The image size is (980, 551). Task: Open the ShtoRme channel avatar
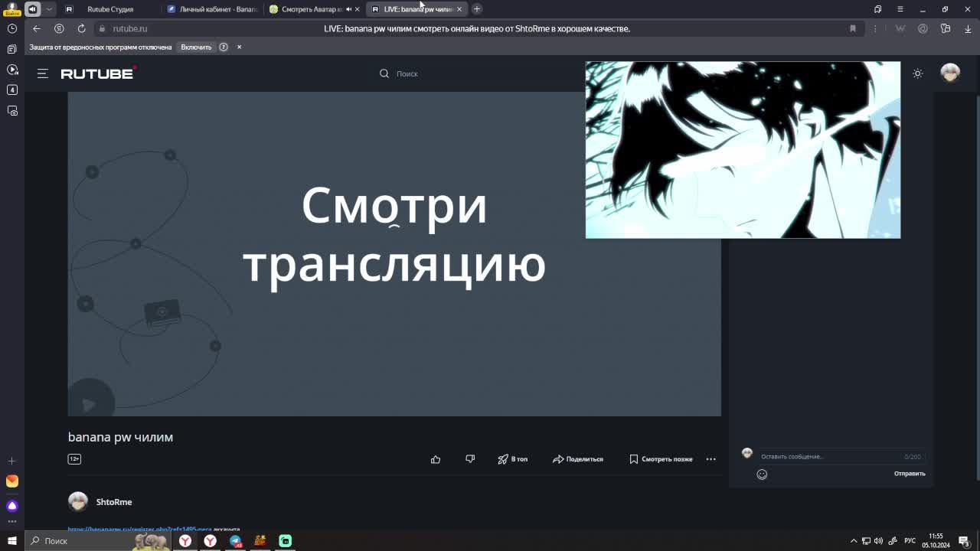78,501
